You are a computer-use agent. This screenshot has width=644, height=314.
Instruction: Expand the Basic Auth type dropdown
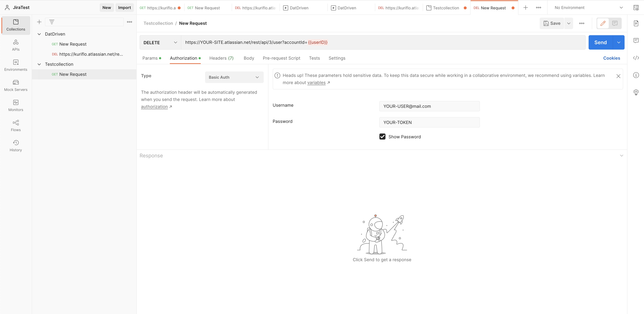click(x=234, y=77)
